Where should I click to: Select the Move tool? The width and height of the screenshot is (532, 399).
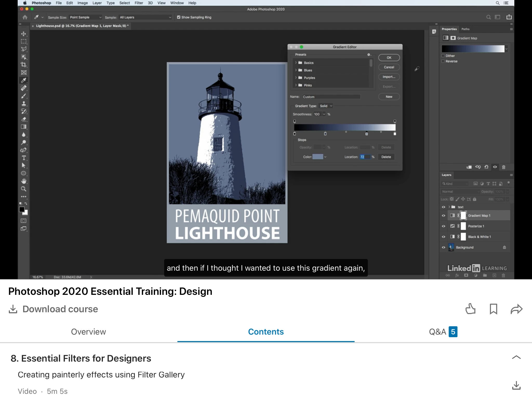click(x=24, y=34)
